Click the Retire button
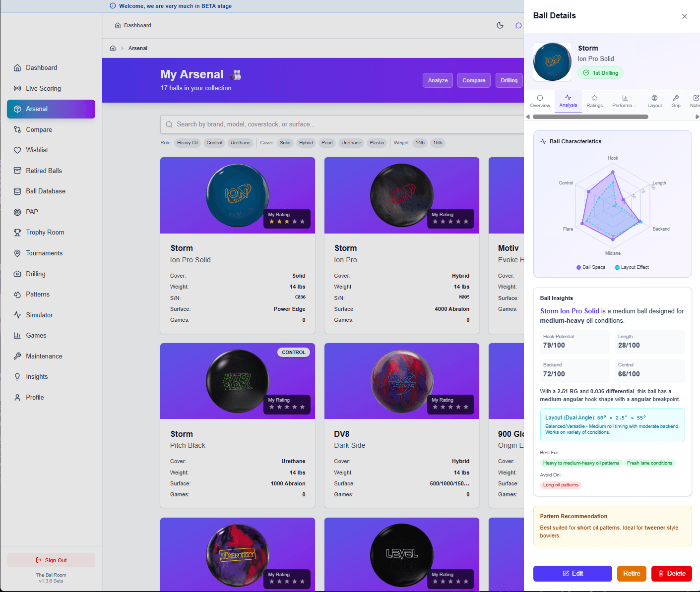The image size is (700, 592). point(632,574)
